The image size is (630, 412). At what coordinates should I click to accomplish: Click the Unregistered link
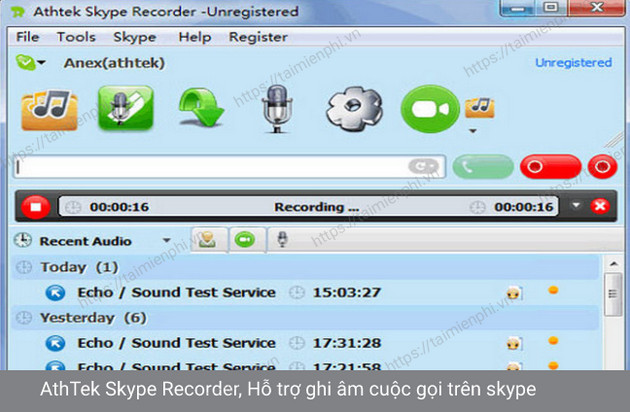click(x=573, y=62)
